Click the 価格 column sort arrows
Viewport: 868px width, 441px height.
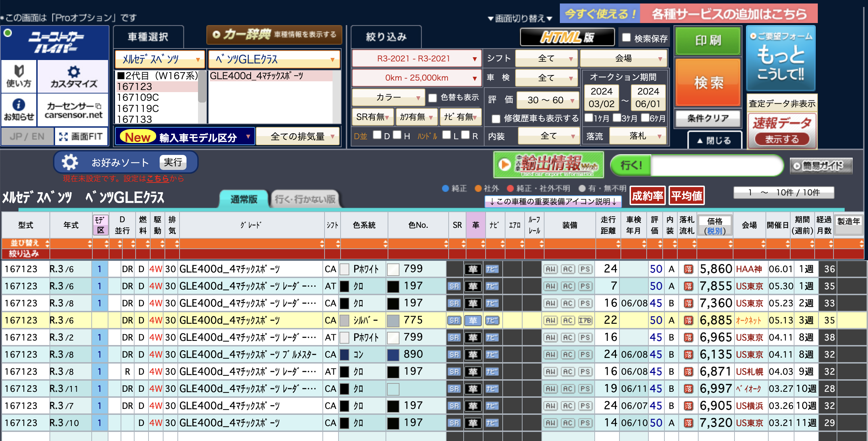pyautogui.click(x=730, y=244)
